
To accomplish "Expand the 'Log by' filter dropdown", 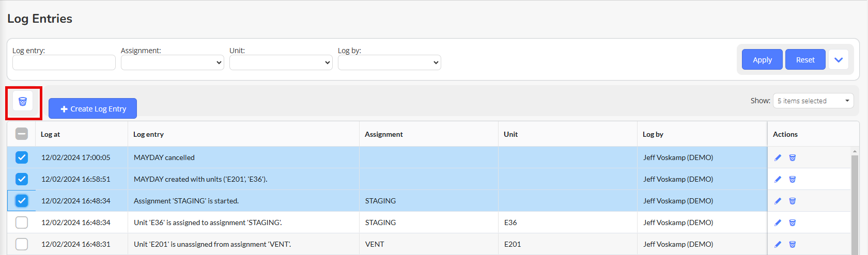I will tap(389, 62).
